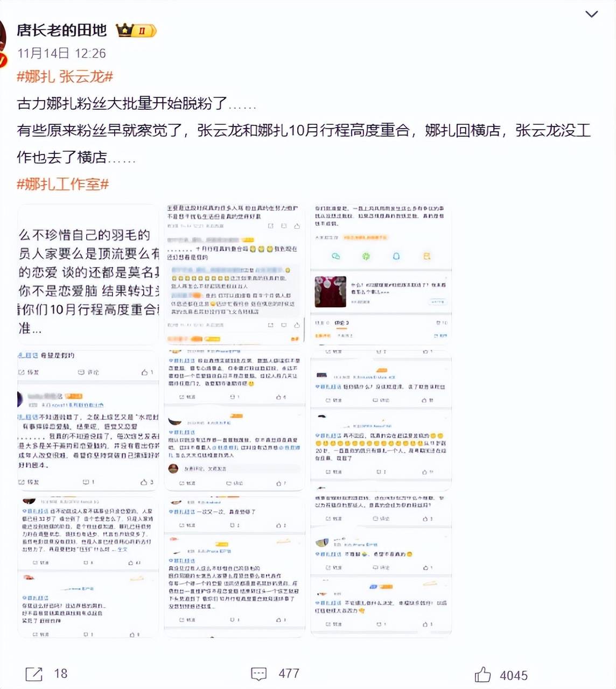Open bottom-left comment screenshot thumbnail

click(x=89, y=566)
